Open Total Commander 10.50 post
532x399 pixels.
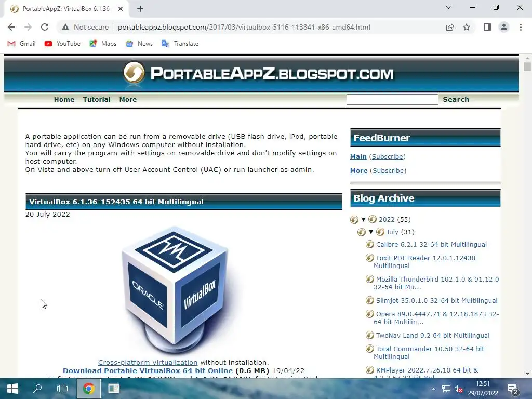tap(429, 353)
